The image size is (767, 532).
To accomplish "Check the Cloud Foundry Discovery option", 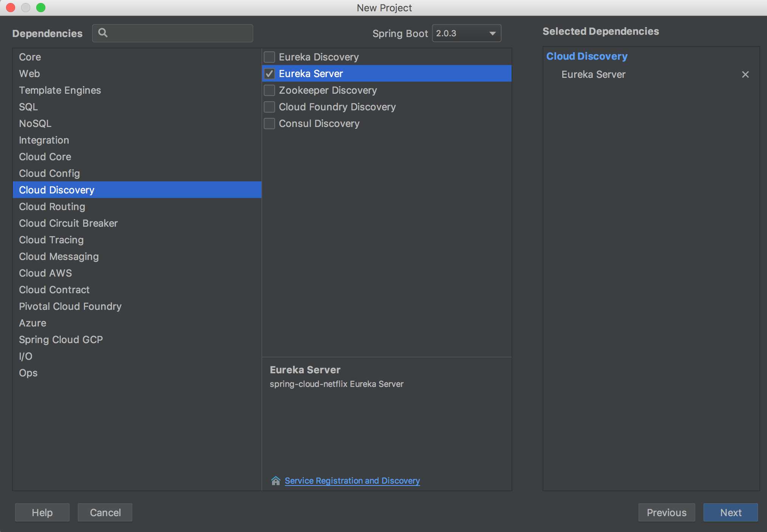I will (x=269, y=107).
